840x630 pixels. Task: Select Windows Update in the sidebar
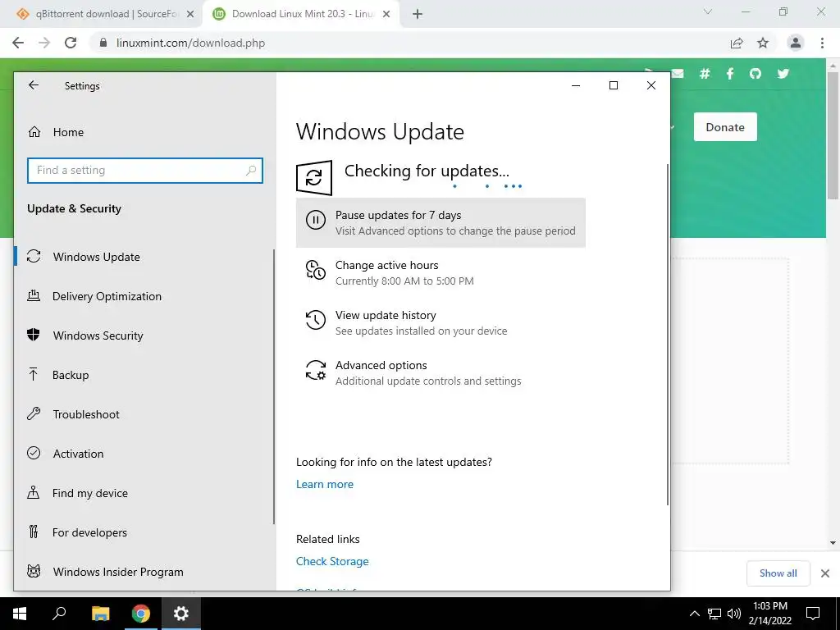tap(144, 257)
